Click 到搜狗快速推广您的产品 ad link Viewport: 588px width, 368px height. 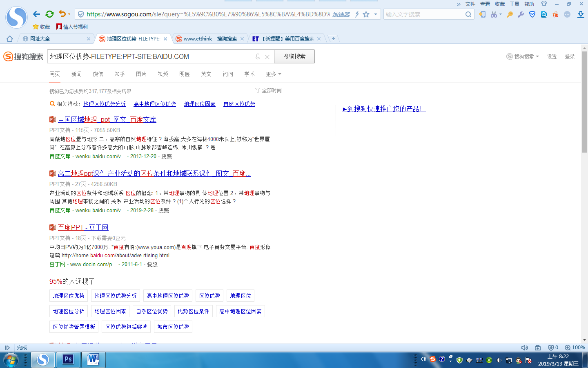tap(384, 109)
